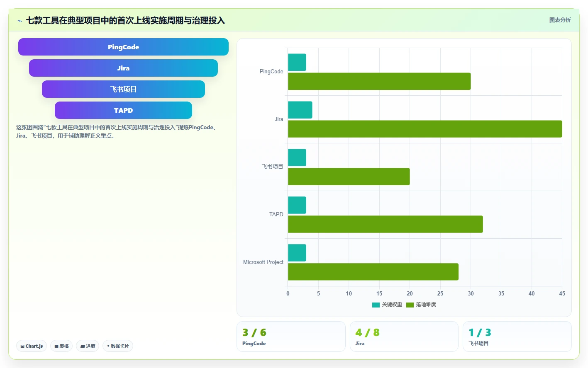The image size is (588, 368).
Task: Toggle the 关键权重 legend swatch
Action: (376, 305)
